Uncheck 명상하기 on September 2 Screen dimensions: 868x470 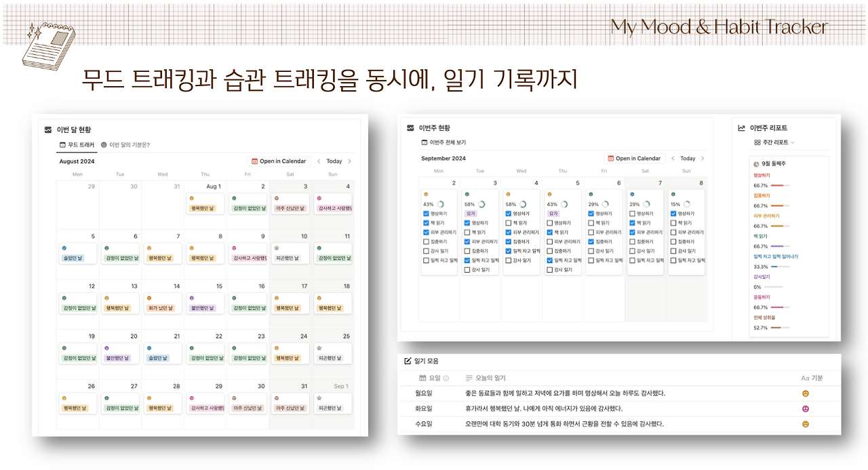(x=426, y=213)
